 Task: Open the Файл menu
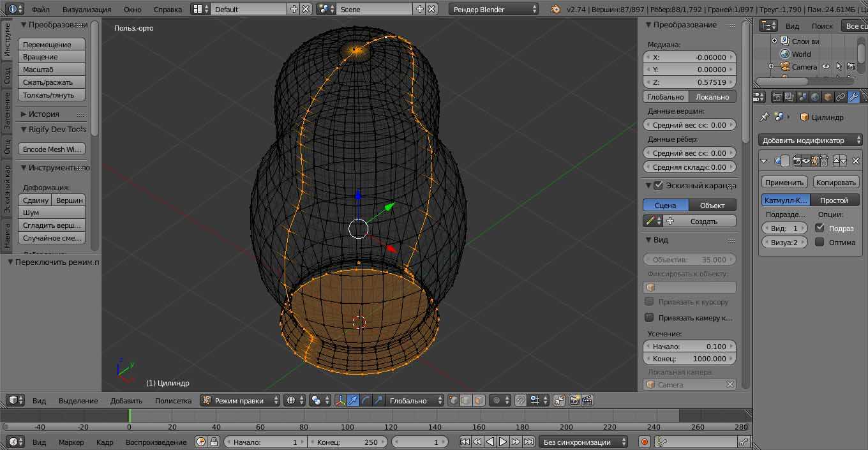[40, 9]
